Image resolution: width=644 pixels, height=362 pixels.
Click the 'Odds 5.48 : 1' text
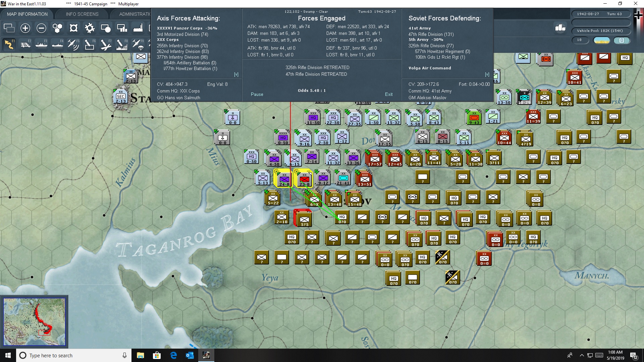pos(312,90)
